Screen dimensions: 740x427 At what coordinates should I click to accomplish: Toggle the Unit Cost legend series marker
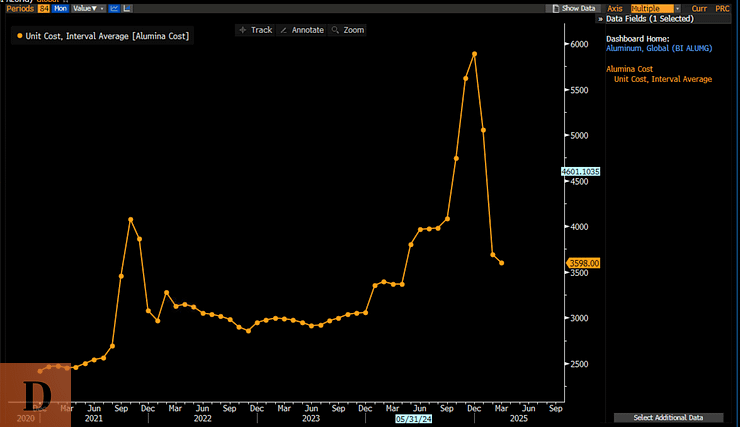[19, 36]
